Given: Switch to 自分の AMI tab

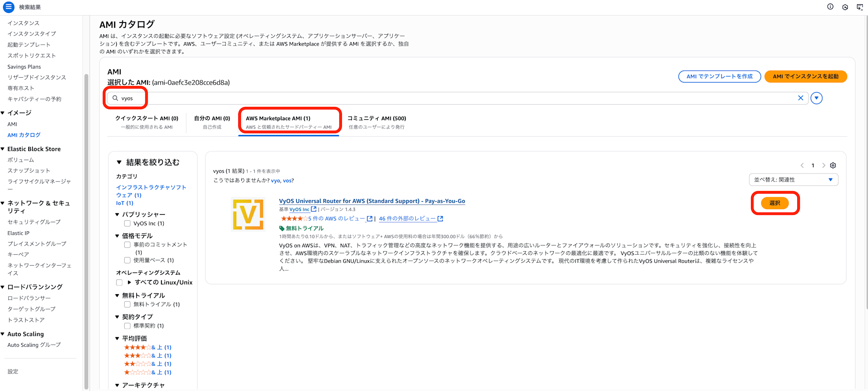Looking at the screenshot, I should pyautogui.click(x=212, y=122).
